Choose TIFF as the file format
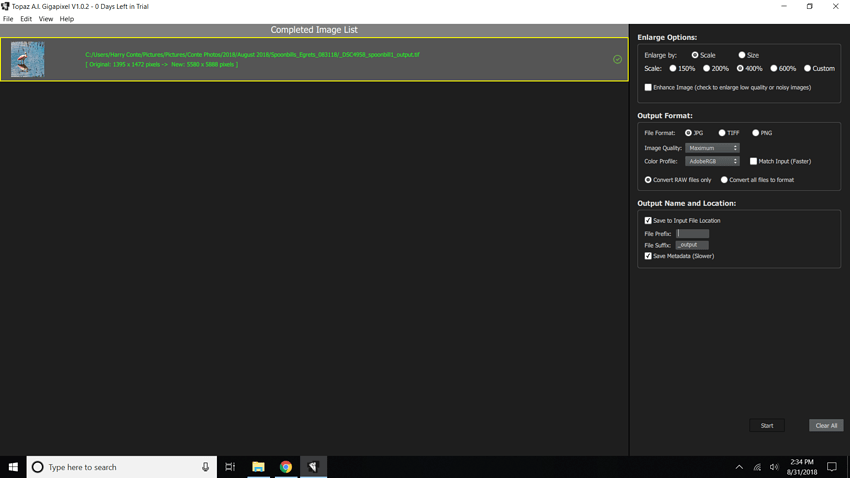Viewport: 850px width, 478px height. pyautogui.click(x=722, y=133)
